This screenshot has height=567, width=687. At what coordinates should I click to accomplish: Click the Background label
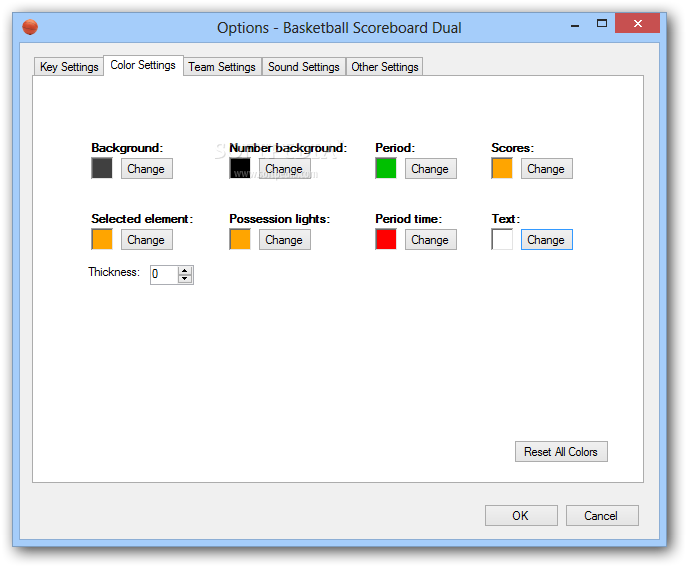(x=127, y=148)
